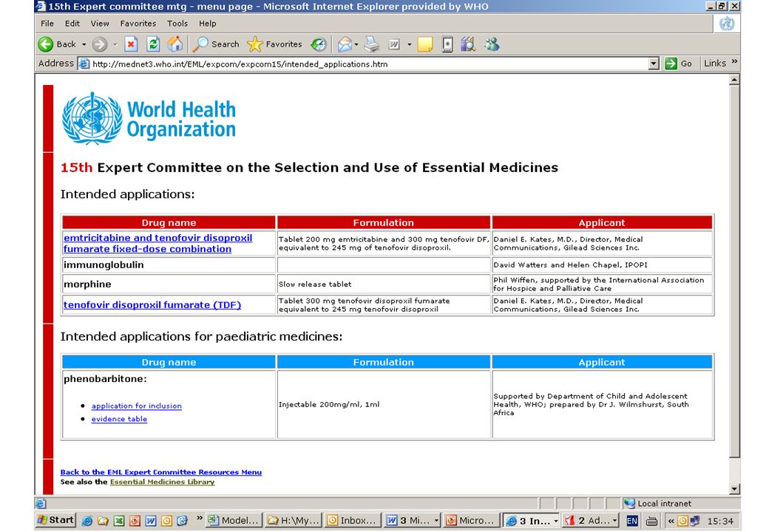This screenshot has height=532, width=769.
Task: Click the Stop page loading icon
Action: (130, 44)
